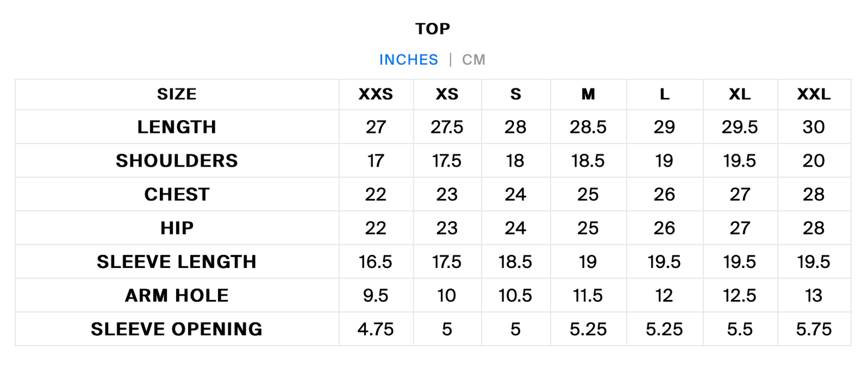Viewport: 868px width, 375px height.
Task: Select the SIZE header cell
Action: point(177,94)
